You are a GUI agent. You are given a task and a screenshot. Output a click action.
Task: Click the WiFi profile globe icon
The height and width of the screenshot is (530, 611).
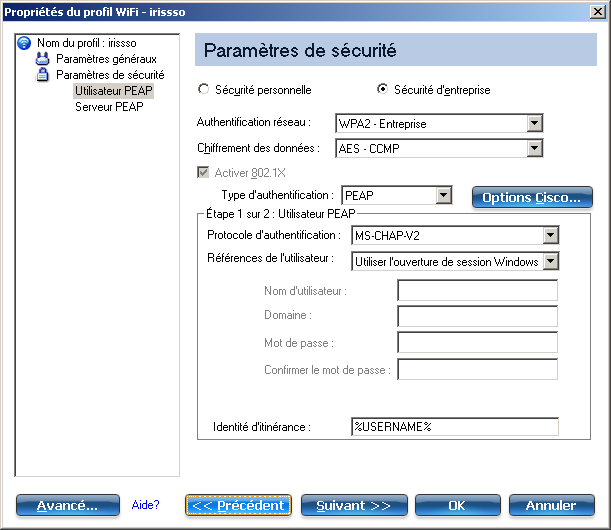point(24,43)
